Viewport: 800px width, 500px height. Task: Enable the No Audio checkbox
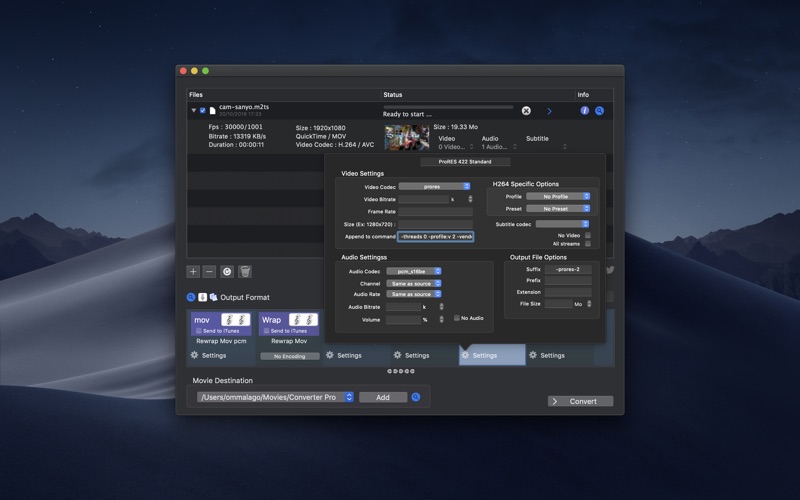[x=457, y=318]
